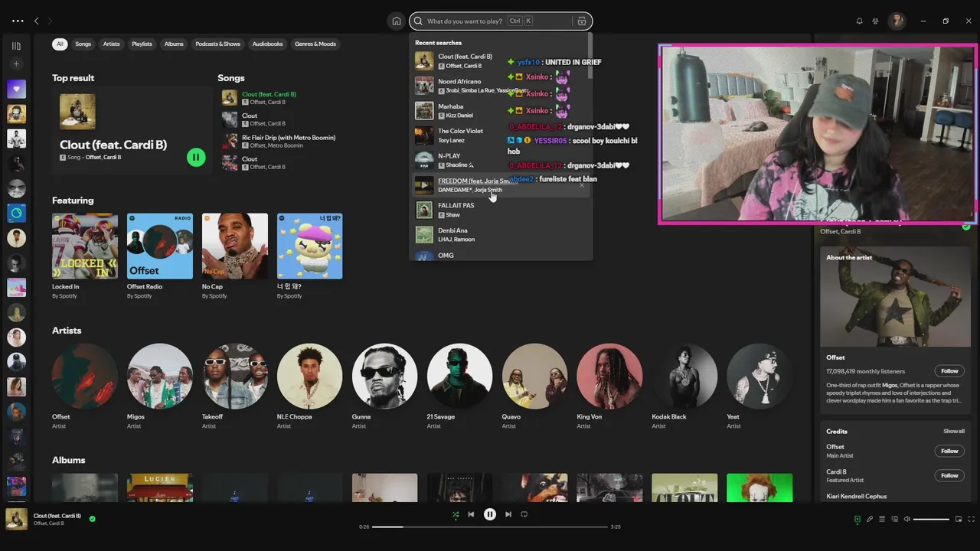Pause playback in the bottom player bar
This screenshot has width=980, height=551.
[x=489, y=514]
